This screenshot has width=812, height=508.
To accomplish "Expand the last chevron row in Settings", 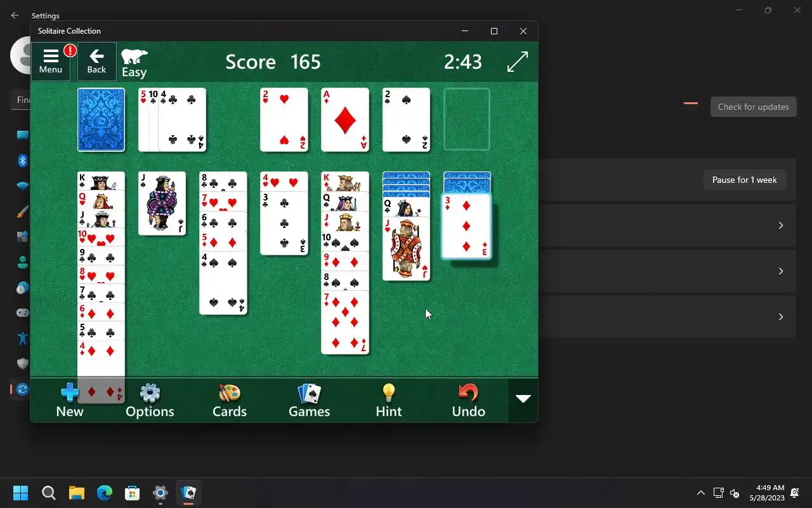I will click(x=781, y=317).
